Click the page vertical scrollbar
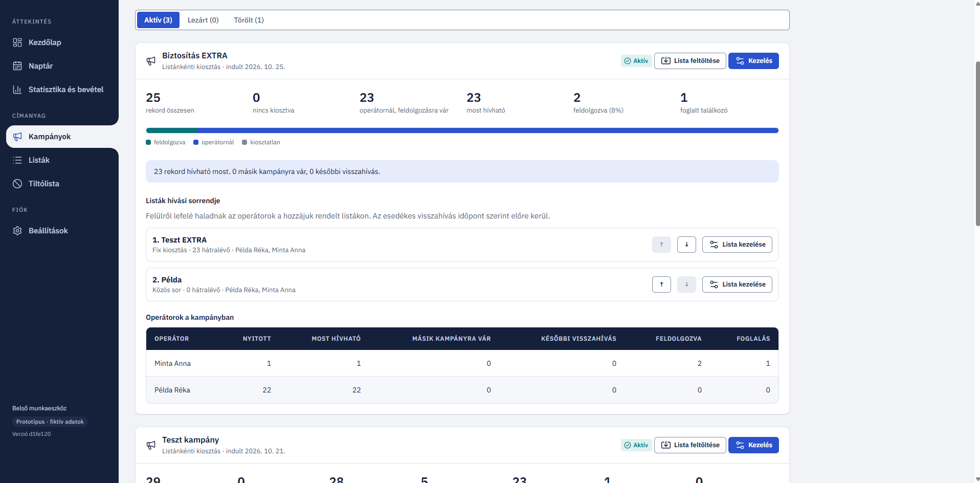The width and height of the screenshot is (980, 483). tap(977, 143)
